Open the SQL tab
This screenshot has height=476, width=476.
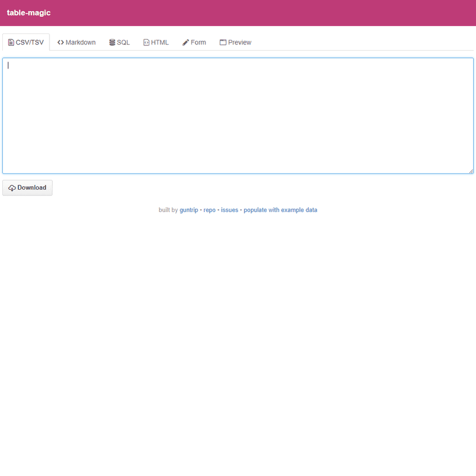click(123, 43)
